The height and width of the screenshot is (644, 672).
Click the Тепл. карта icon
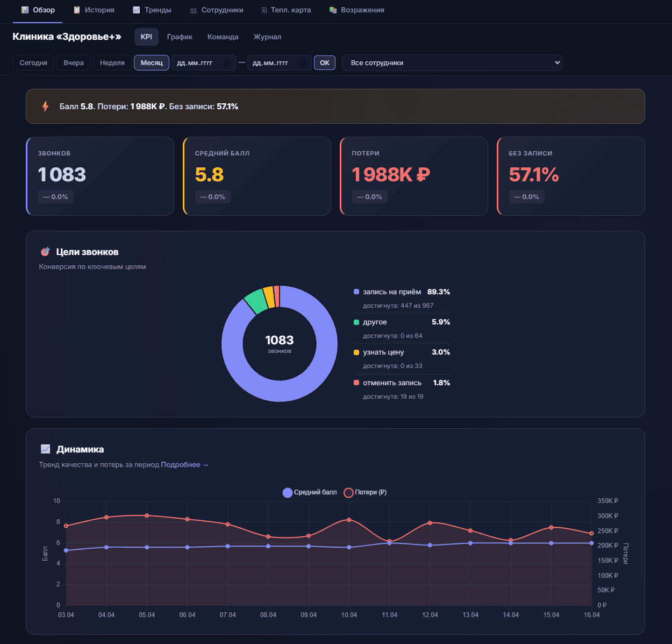point(263,9)
